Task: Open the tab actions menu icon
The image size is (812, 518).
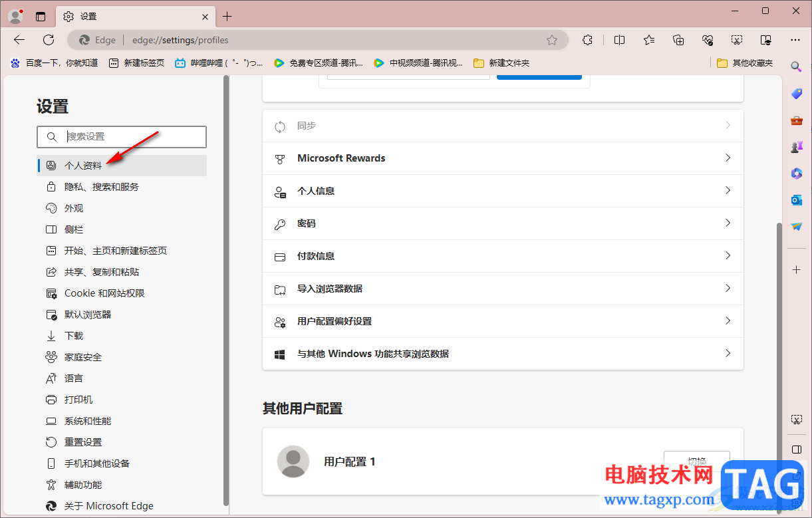Action: (41, 17)
